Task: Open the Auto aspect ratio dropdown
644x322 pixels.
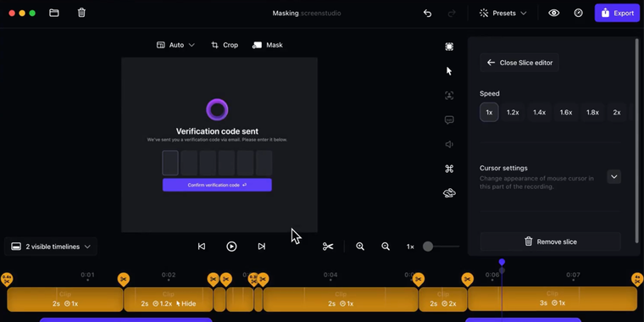Action: coord(175,45)
